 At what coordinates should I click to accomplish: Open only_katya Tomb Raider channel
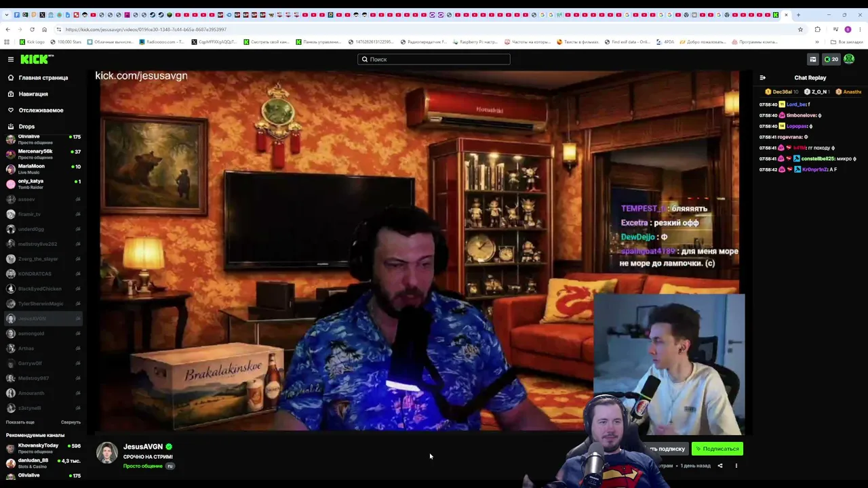[43, 184]
